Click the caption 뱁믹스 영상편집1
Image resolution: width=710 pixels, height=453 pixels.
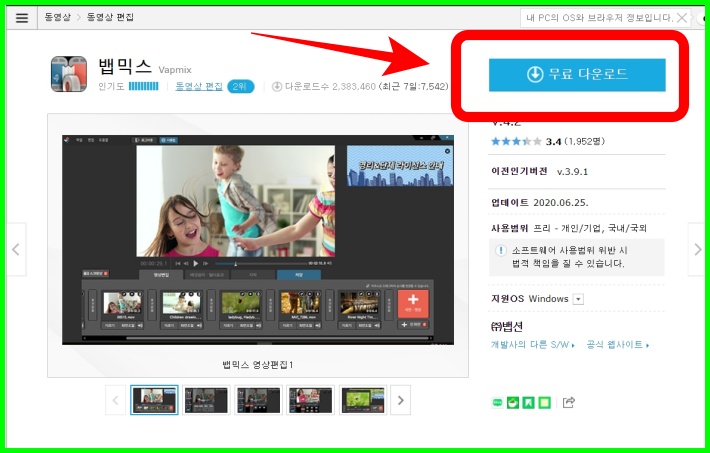coord(258,365)
